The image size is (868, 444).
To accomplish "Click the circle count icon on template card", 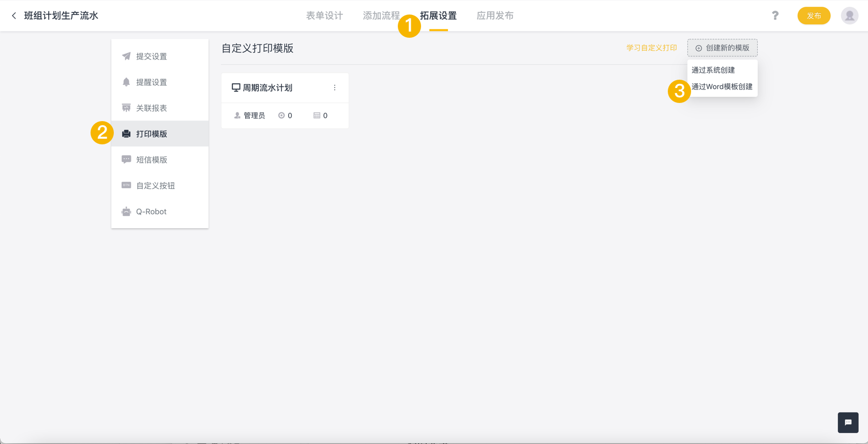I will coord(281,115).
